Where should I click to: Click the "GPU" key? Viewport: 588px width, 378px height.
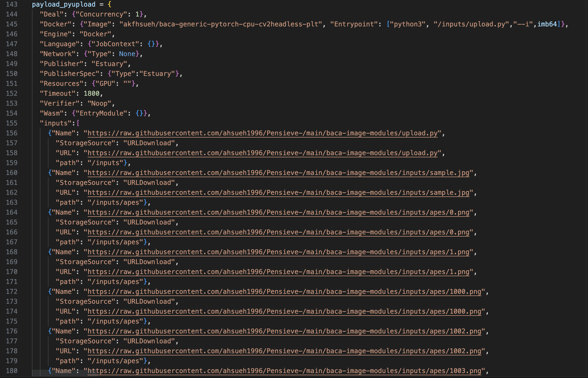tap(105, 84)
